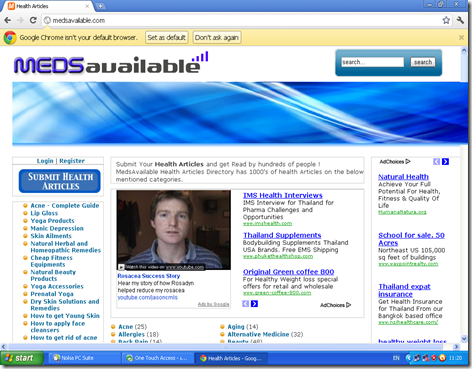Open Acne - Complete Guide link
The height and width of the screenshot is (369, 472).
click(x=65, y=205)
